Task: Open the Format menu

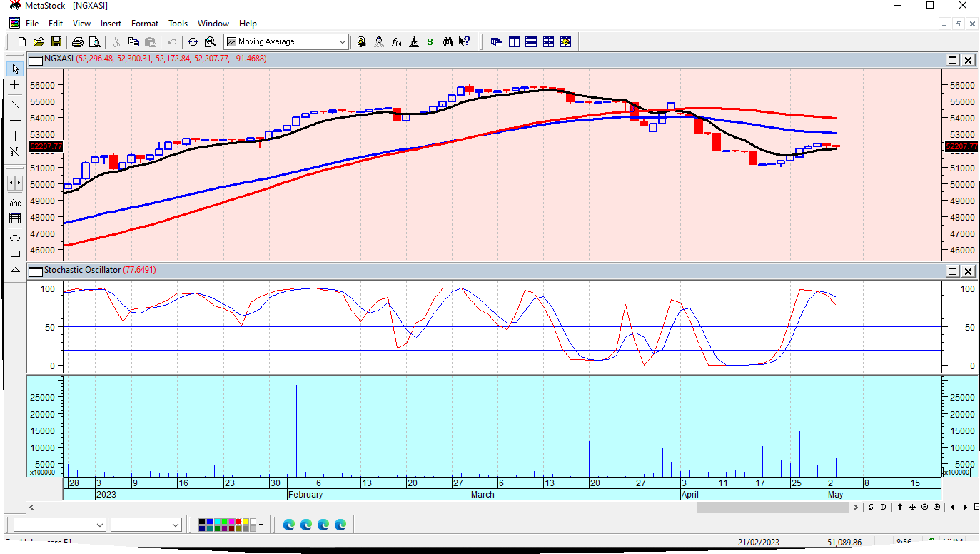Action: pos(145,24)
